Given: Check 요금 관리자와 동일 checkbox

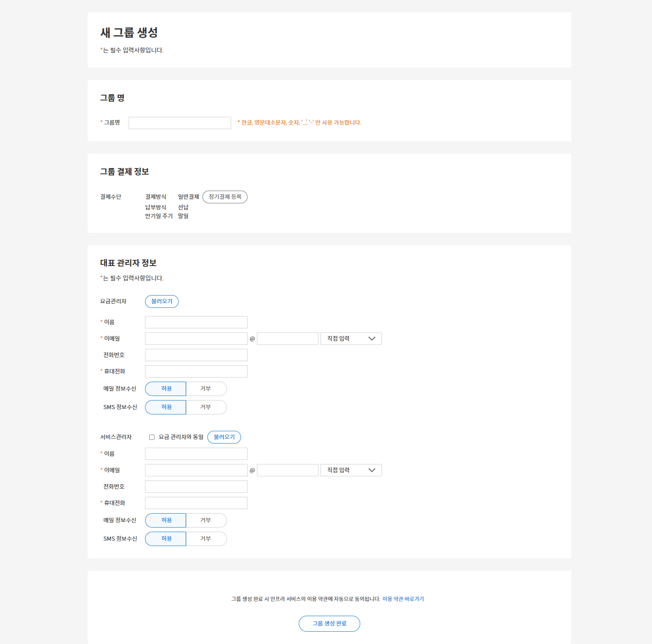Looking at the screenshot, I should click(152, 437).
